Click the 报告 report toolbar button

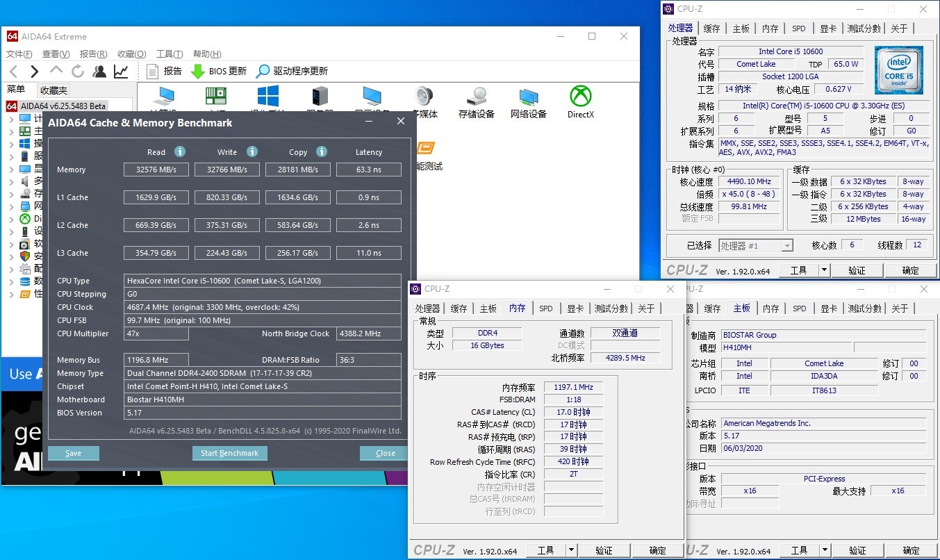[165, 71]
